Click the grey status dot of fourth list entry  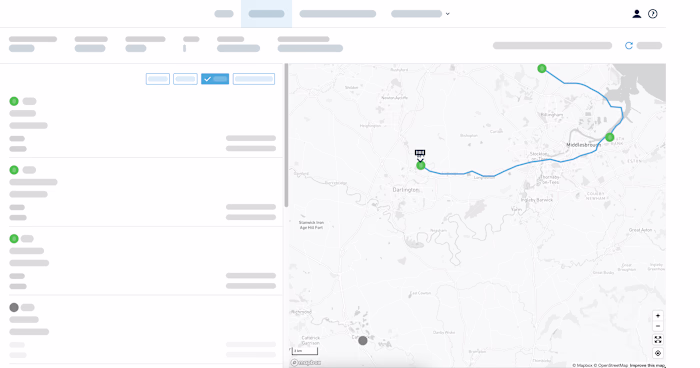coord(14,307)
